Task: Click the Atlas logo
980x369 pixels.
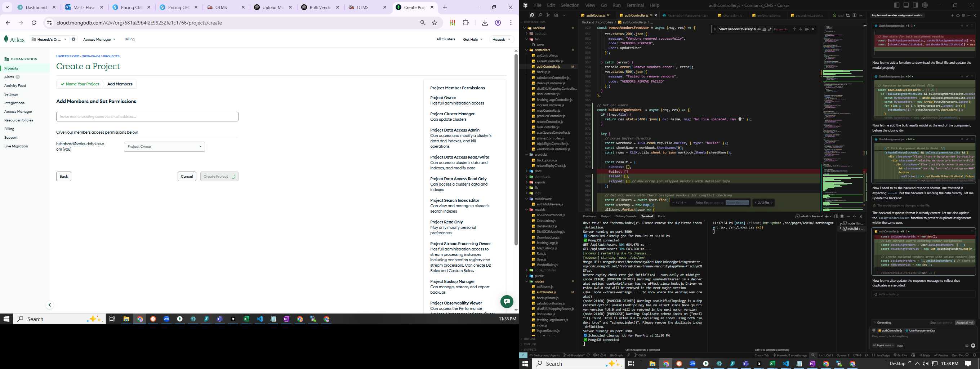Action: click(14, 39)
